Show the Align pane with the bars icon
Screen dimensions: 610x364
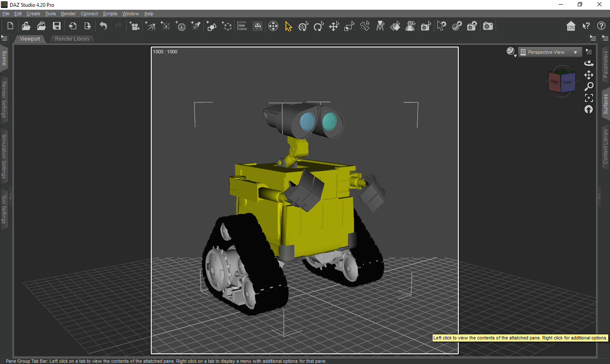(x=242, y=26)
